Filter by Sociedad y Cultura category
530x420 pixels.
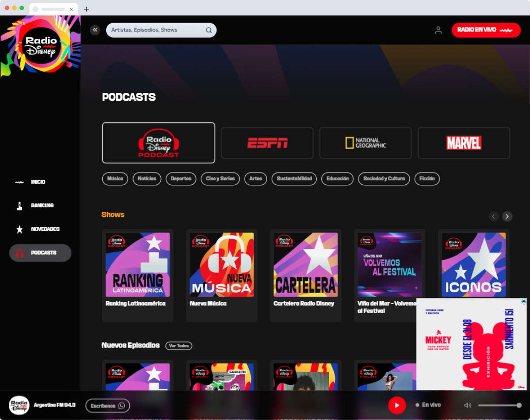[384, 179]
